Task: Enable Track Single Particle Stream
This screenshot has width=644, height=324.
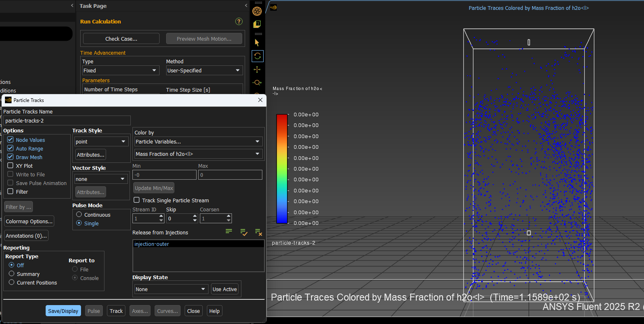Action: (137, 200)
